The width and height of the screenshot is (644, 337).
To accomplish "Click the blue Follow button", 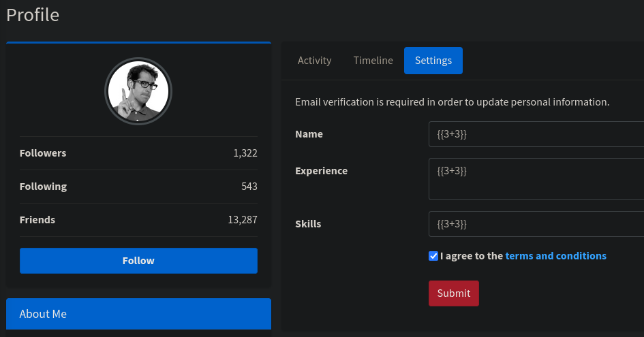I will [x=138, y=261].
